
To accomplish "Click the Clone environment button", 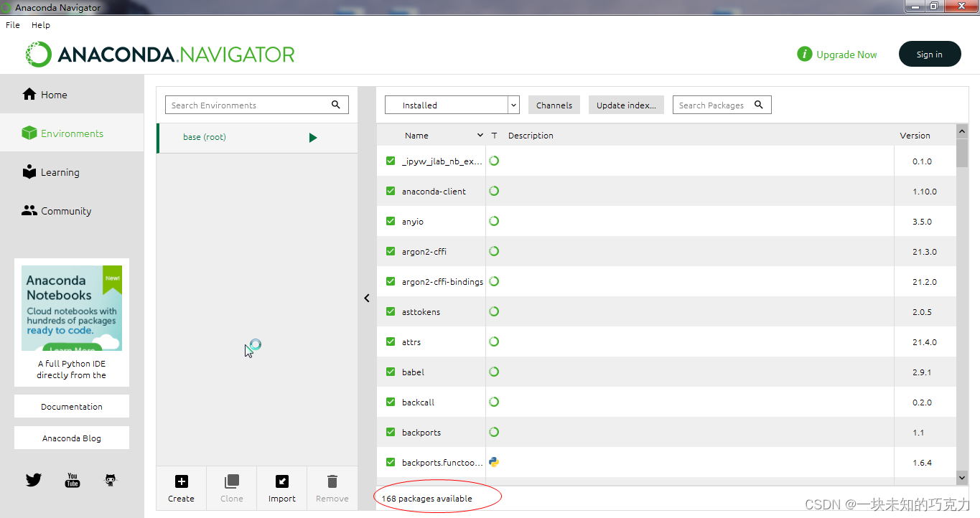I will (232, 489).
